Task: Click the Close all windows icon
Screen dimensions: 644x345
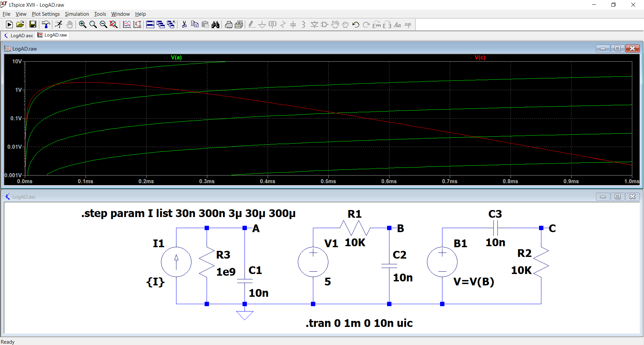Action: pyautogui.click(x=171, y=24)
